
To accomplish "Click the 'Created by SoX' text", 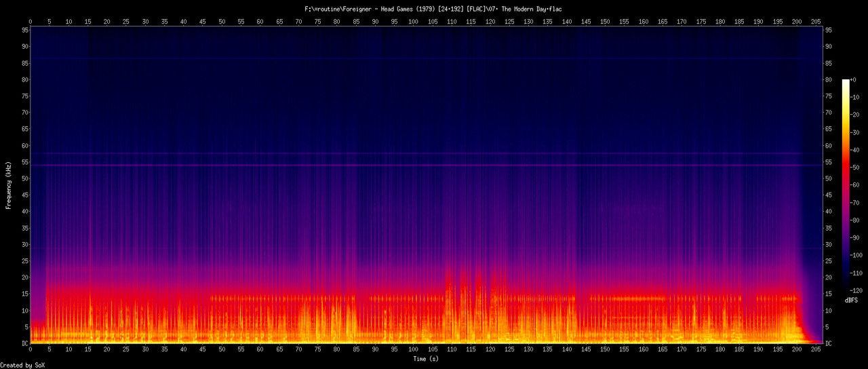I will click(22, 365).
